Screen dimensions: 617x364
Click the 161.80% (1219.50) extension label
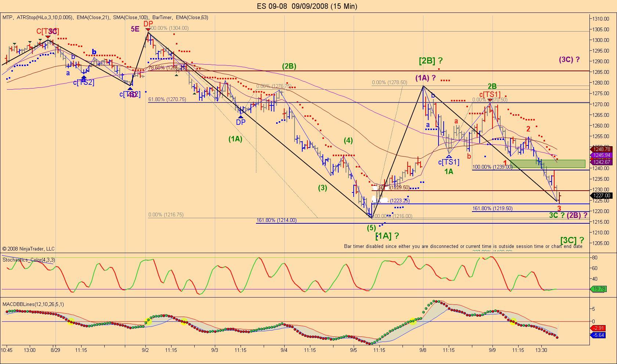tap(492, 208)
